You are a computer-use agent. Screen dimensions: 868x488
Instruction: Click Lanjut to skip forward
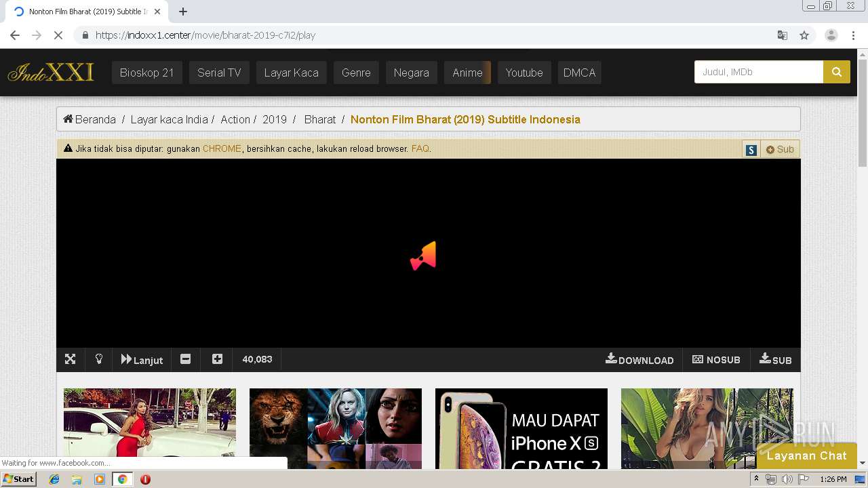[x=142, y=360]
